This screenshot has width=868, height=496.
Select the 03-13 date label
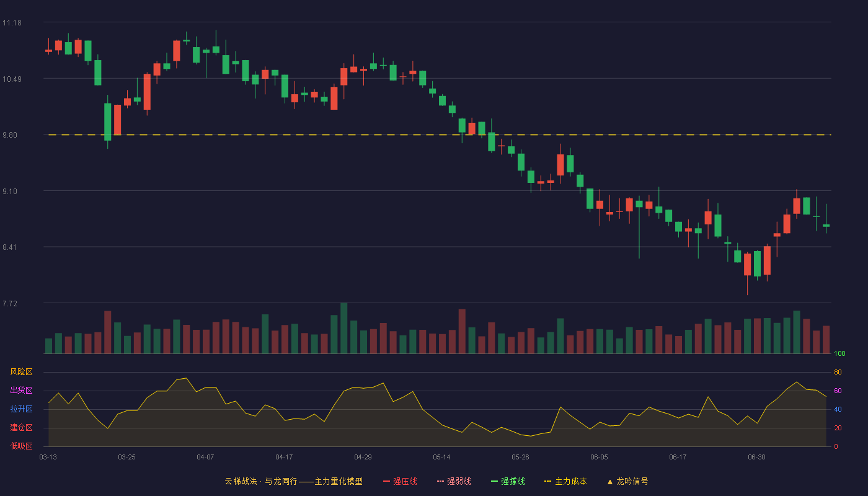tap(48, 457)
